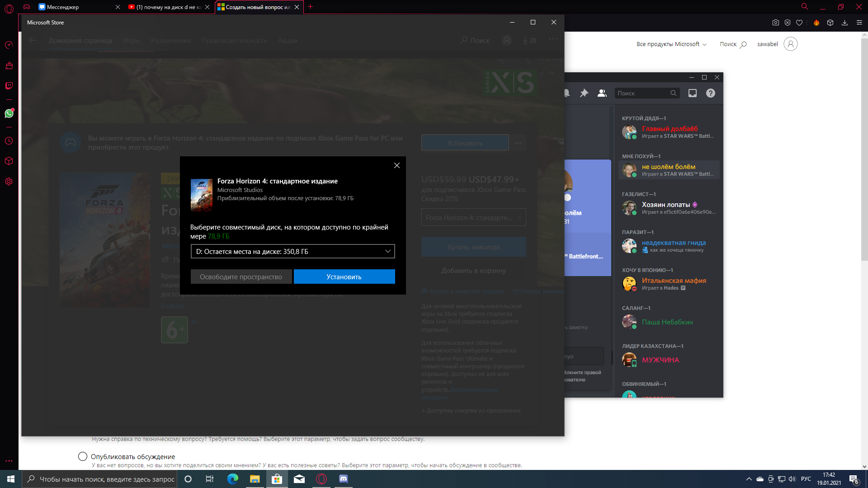
Task: Click the Opera heart bookmark icon
Action: (x=799, y=23)
